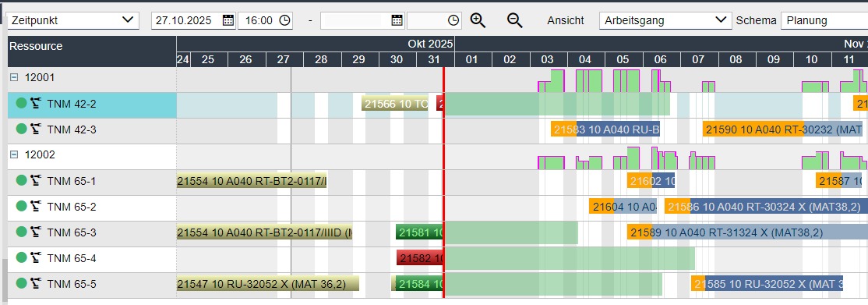This screenshot has height=305, width=868.
Task: Click the robot machine icon of TNM 65-2
Action: click(x=37, y=206)
